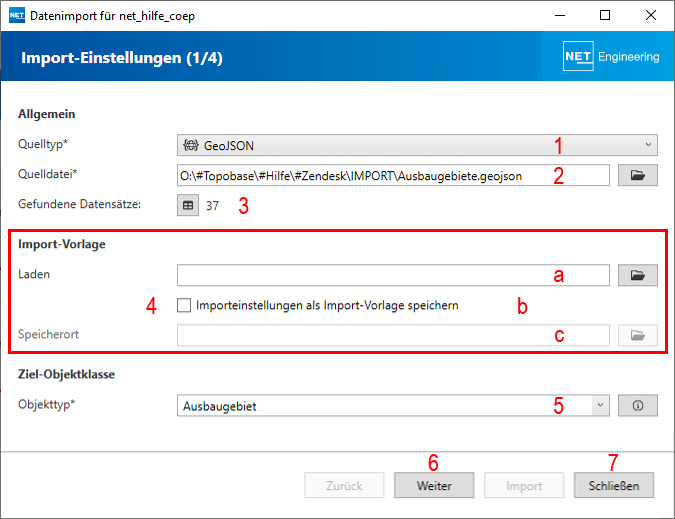Focus the Quelldatei path input field
Viewport: 675px width, 519px height.
tap(393, 175)
